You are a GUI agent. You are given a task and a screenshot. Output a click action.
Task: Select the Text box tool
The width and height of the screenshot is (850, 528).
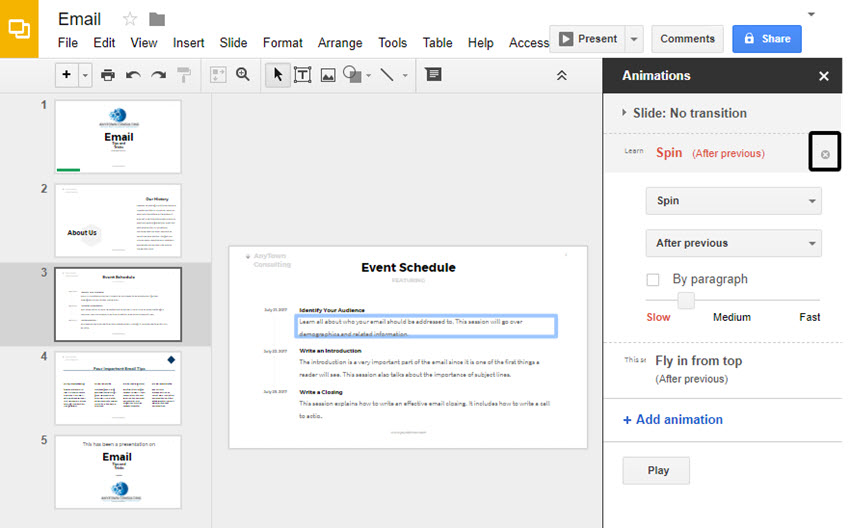302,75
